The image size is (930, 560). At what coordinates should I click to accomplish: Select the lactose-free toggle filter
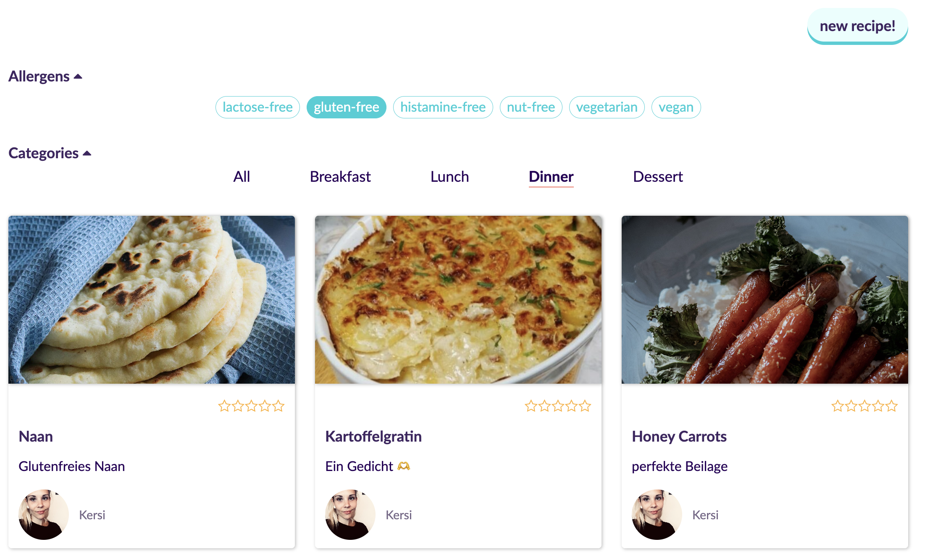258,107
